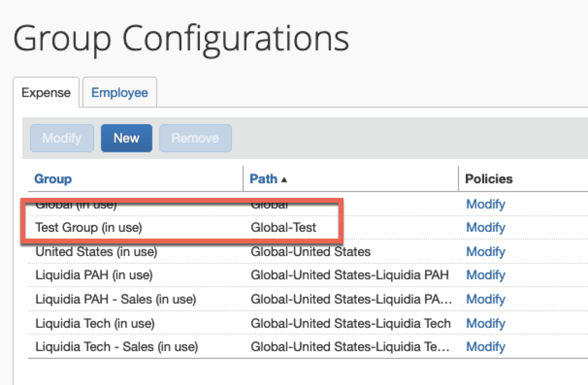The width and height of the screenshot is (588, 385).
Task: Select the United States (in use) group
Action: point(96,252)
